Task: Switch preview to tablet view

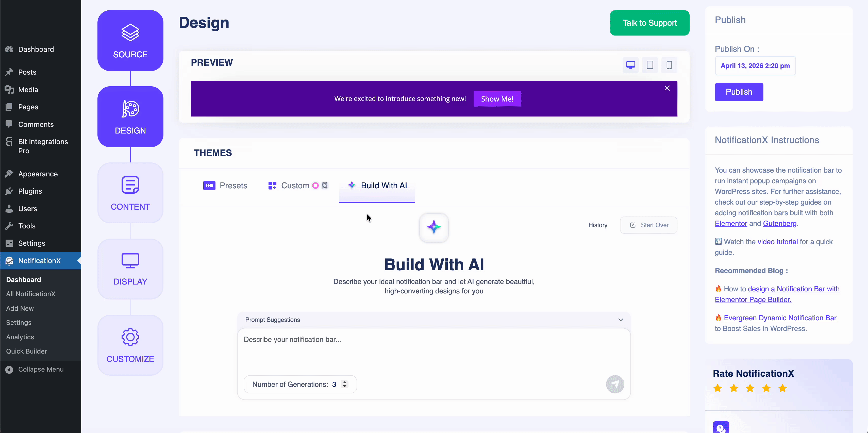Action: pyautogui.click(x=650, y=65)
